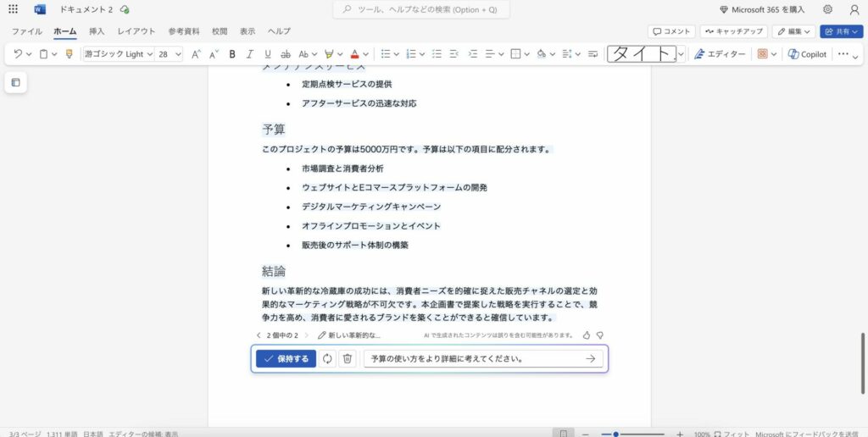Expand the undo history dropdown

click(x=29, y=54)
